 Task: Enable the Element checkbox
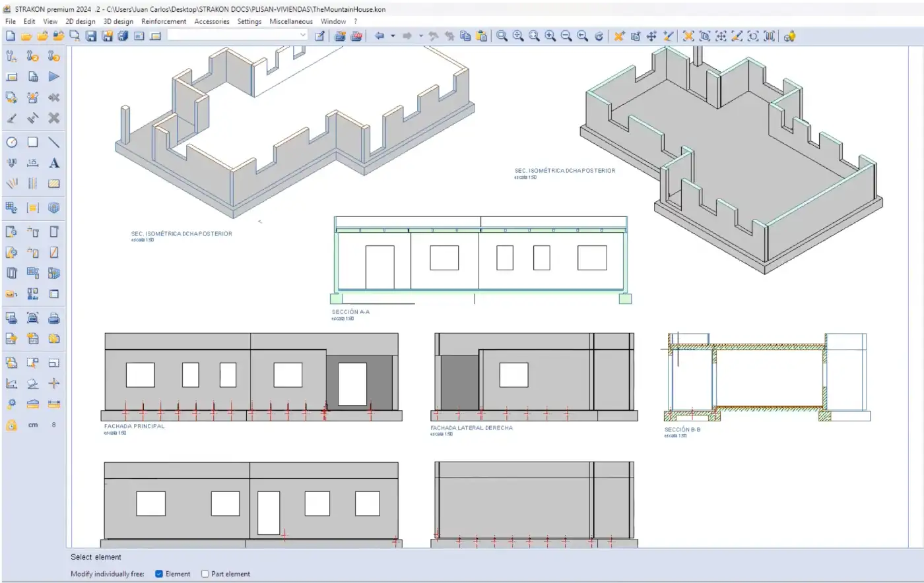(158, 574)
